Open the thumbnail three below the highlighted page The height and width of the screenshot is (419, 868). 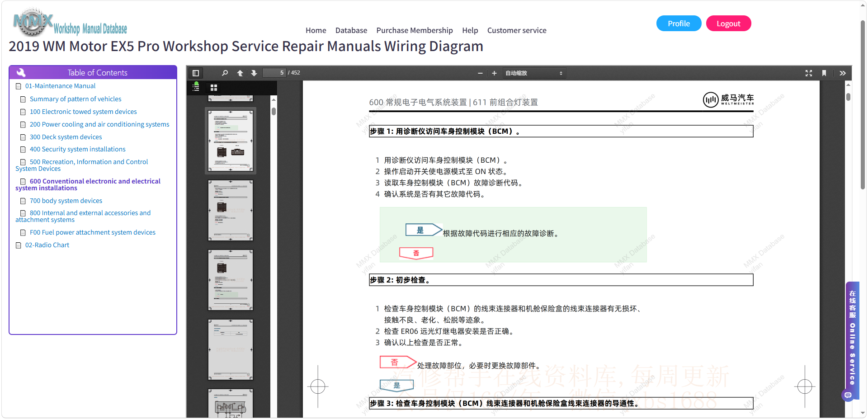[x=231, y=349]
